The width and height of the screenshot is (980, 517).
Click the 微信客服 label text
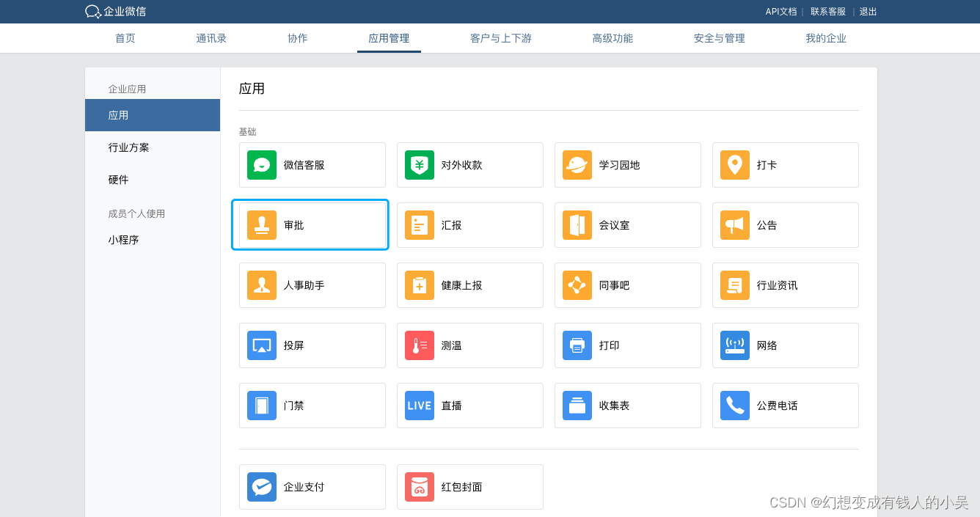pyautogui.click(x=304, y=165)
